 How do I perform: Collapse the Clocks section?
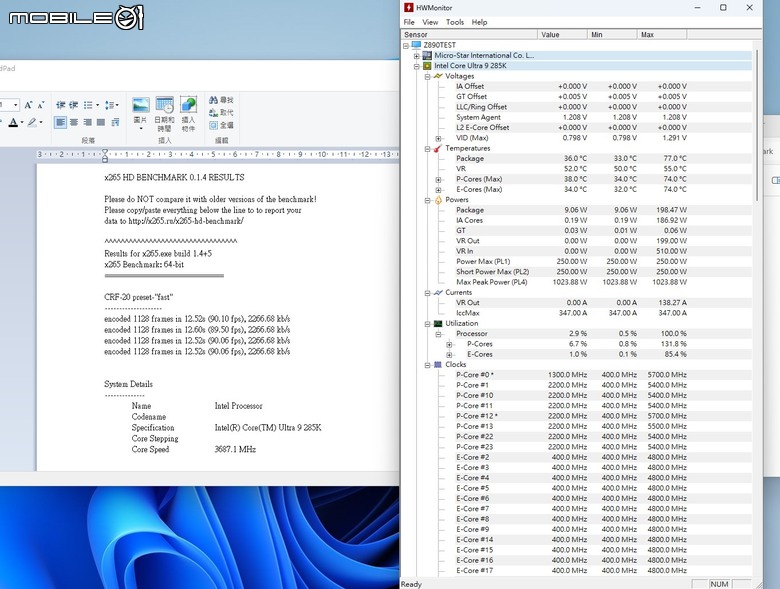tap(427, 365)
